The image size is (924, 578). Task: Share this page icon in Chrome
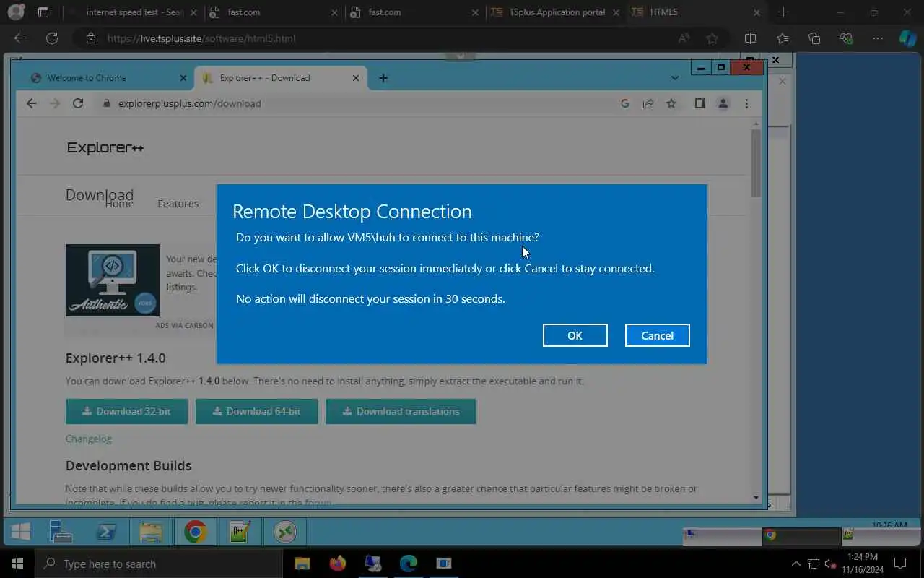point(648,103)
